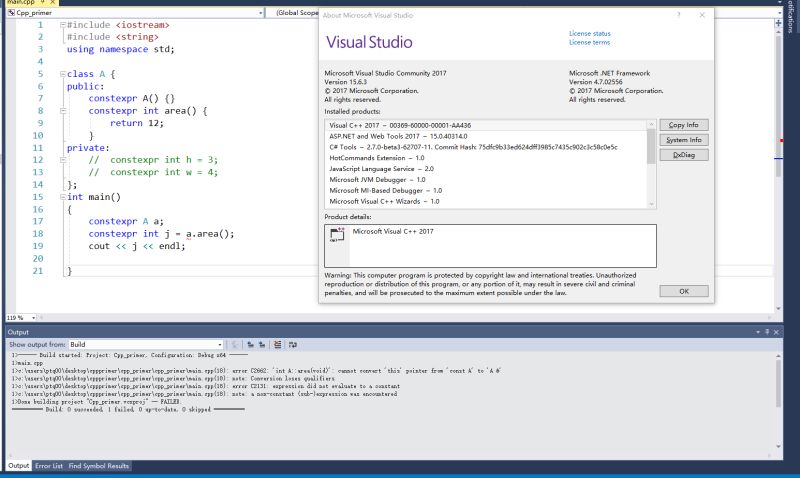Collapse class A block at line 5
This screenshot has height=478, width=800.
[x=63, y=74]
